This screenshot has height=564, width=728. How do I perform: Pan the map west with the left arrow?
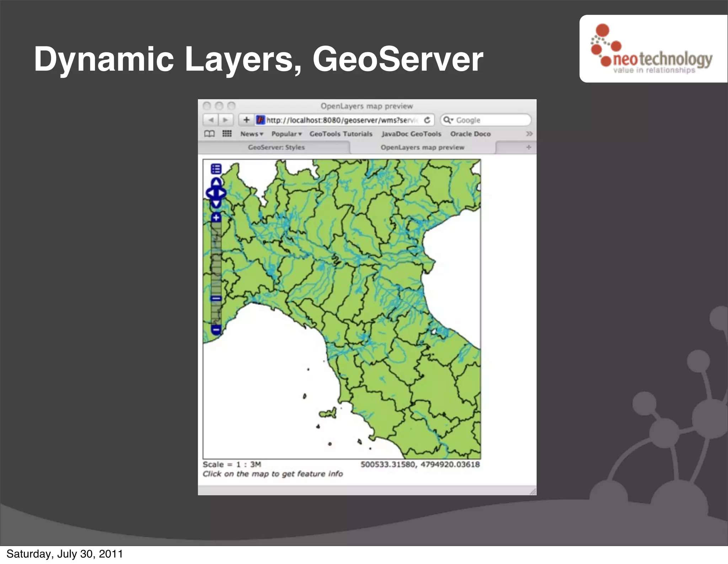[x=210, y=193]
